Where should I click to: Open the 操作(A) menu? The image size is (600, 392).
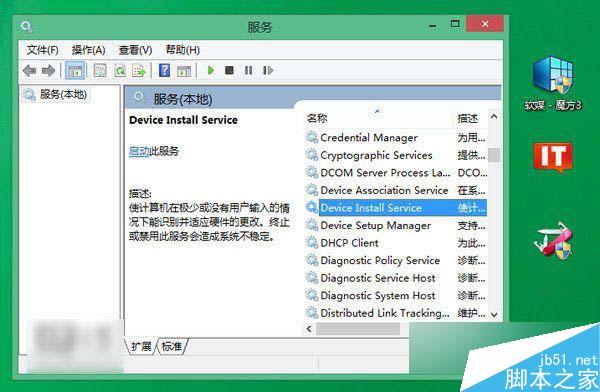(x=88, y=50)
